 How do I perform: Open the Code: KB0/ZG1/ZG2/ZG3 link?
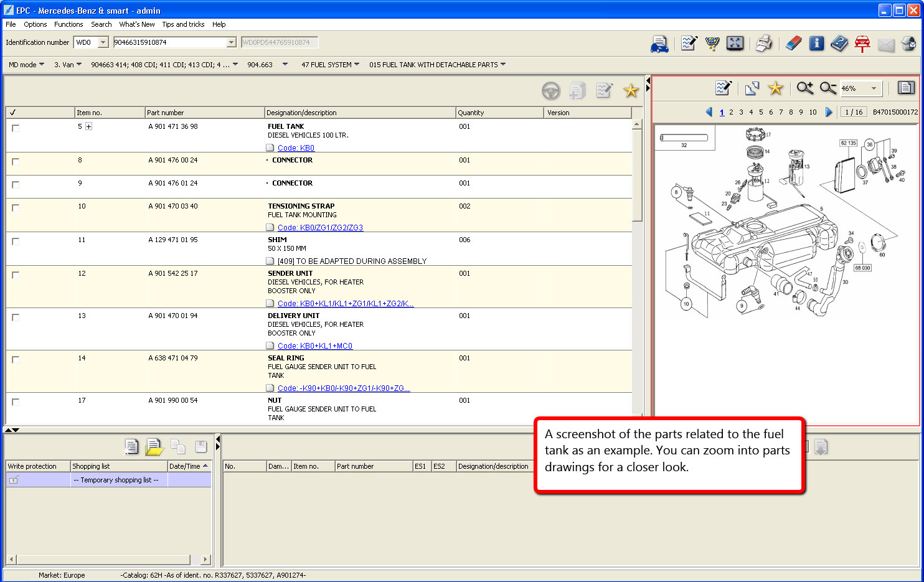point(320,228)
